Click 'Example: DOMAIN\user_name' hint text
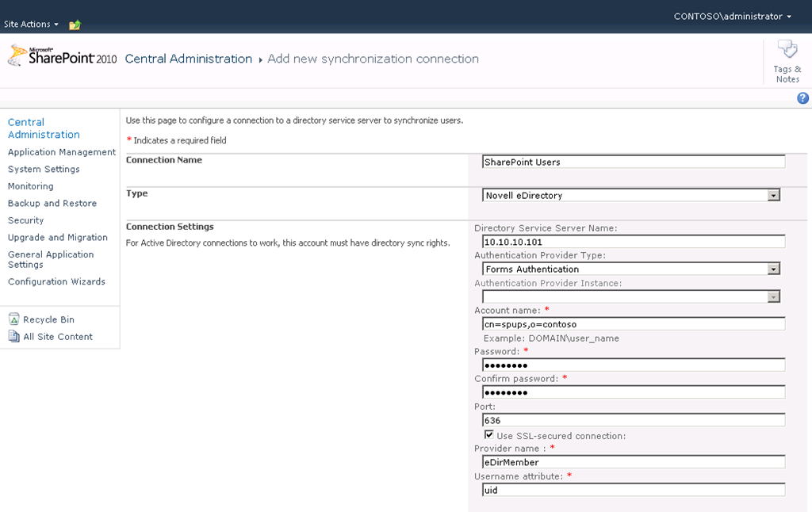This screenshot has width=812, height=512. tap(551, 338)
